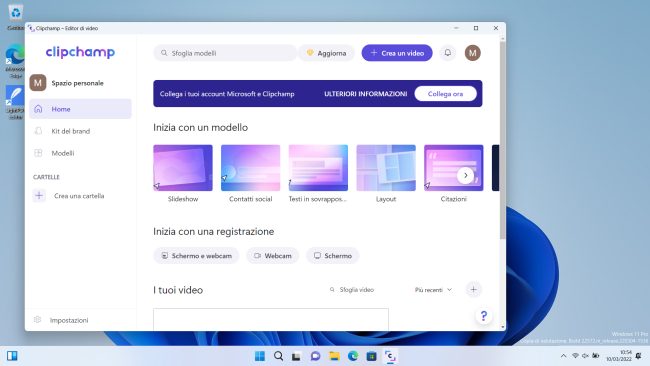Click the next arrow on the template carousel
The width and height of the screenshot is (650, 366).
coord(466,175)
